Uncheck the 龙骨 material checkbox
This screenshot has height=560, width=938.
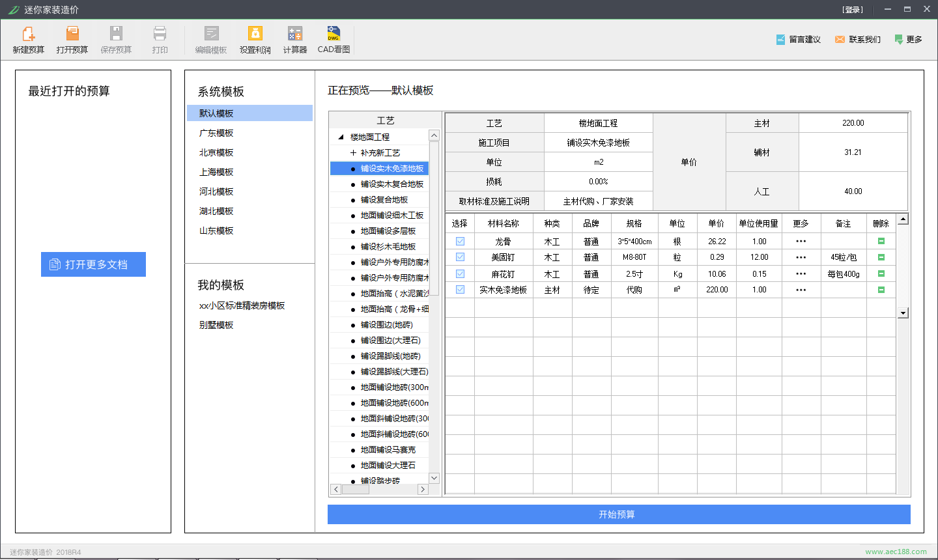pyautogui.click(x=460, y=241)
